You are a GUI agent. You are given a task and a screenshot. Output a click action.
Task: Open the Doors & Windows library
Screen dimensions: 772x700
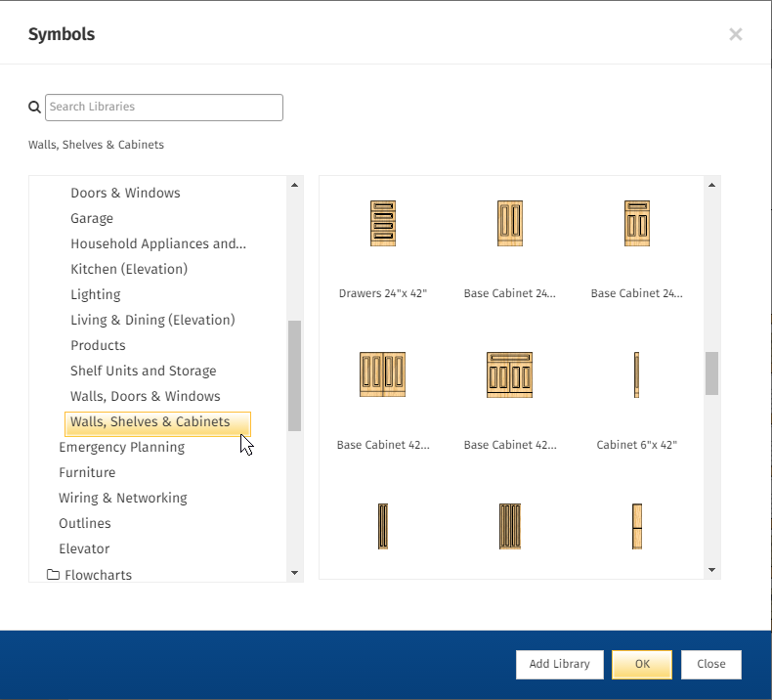(x=125, y=193)
